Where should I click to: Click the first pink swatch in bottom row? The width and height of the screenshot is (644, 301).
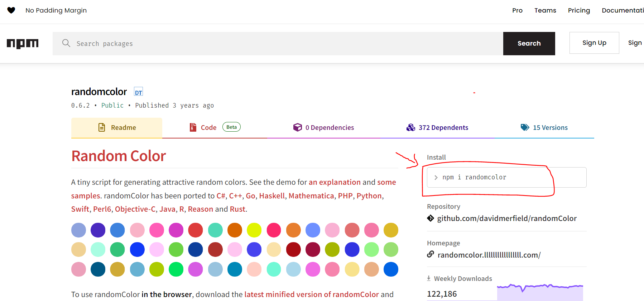[x=78, y=269]
